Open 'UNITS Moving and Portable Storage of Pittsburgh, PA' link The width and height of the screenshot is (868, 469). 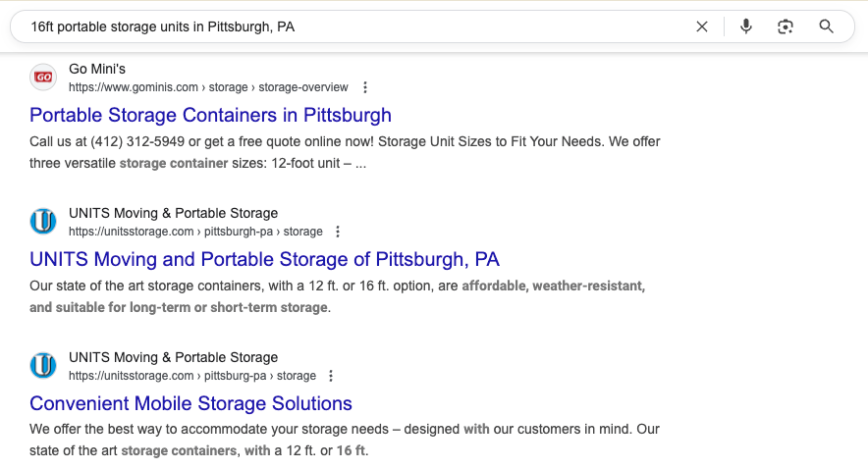264,259
